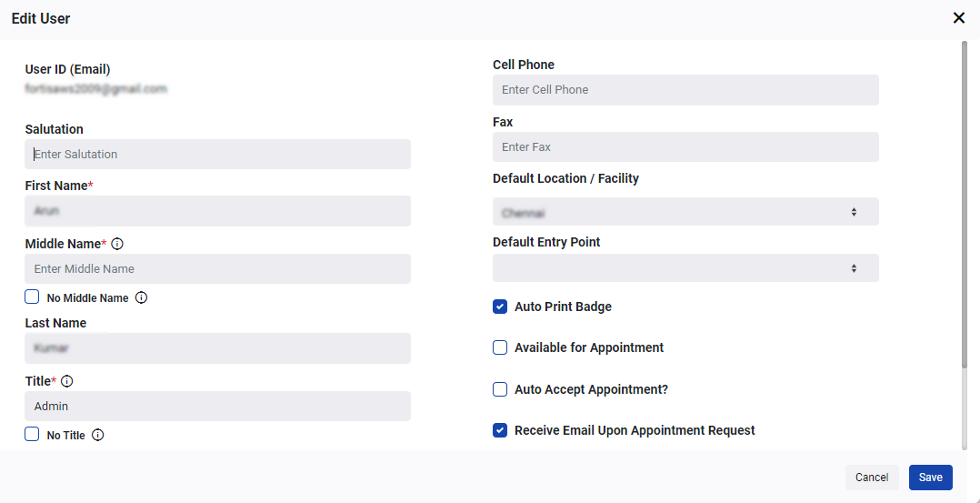
Task: Focus the Middle Name text field
Action: (217, 268)
